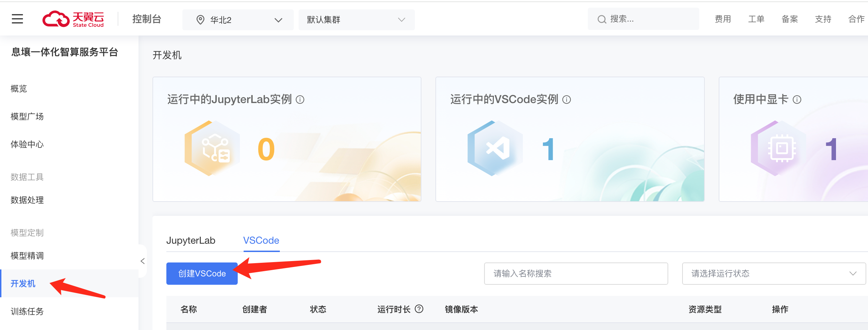
Task: Open the 默认集群 cluster dropdown
Action: (356, 20)
